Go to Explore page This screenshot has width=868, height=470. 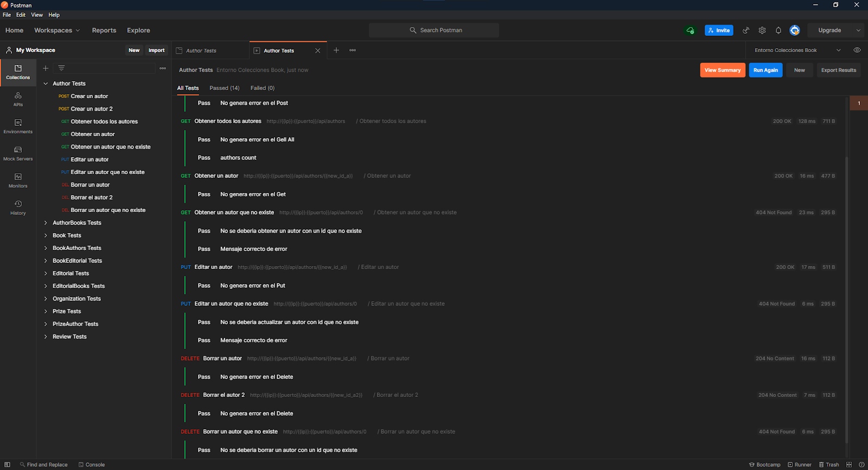point(138,30)
